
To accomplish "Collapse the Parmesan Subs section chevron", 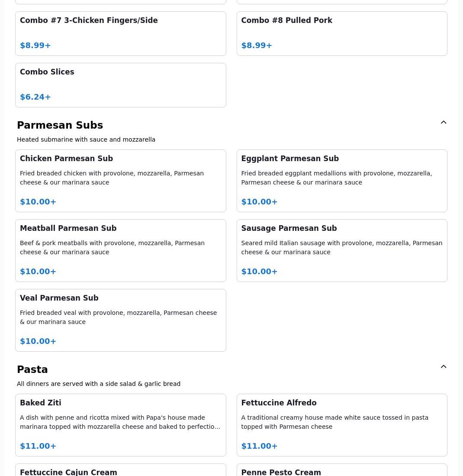I will pos(444,123).
